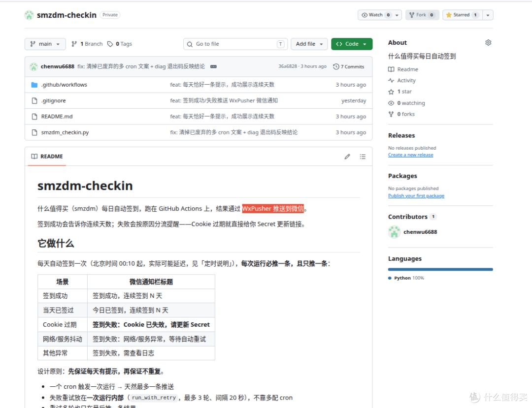
Task: Click the eye icon beside 0 watching
Action: [x=391, y=103]
